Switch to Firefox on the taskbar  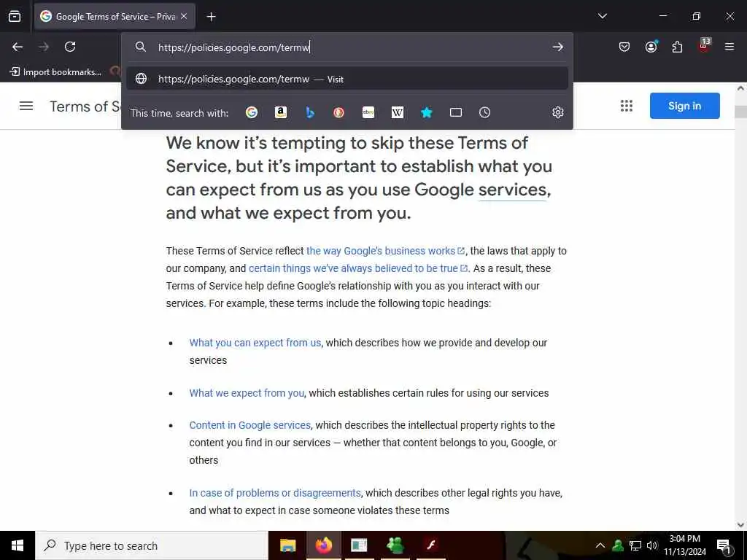pos(323,545)
